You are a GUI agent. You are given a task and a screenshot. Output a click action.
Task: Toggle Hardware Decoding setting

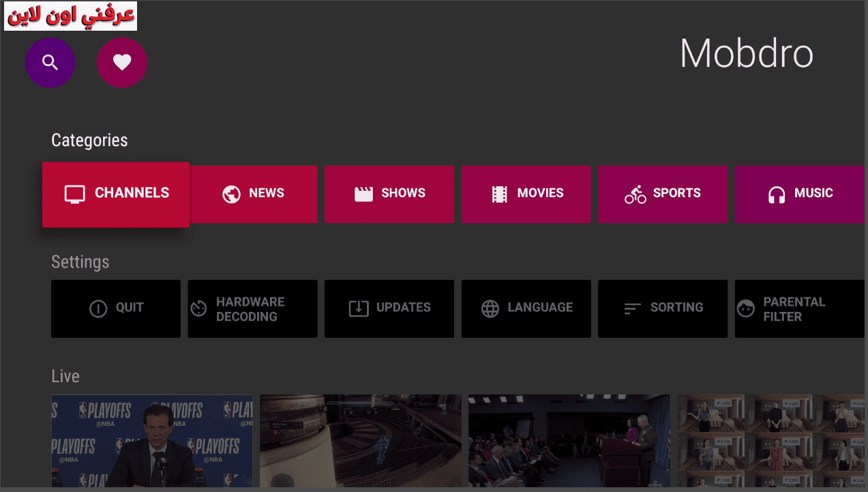tap(252, 309)
